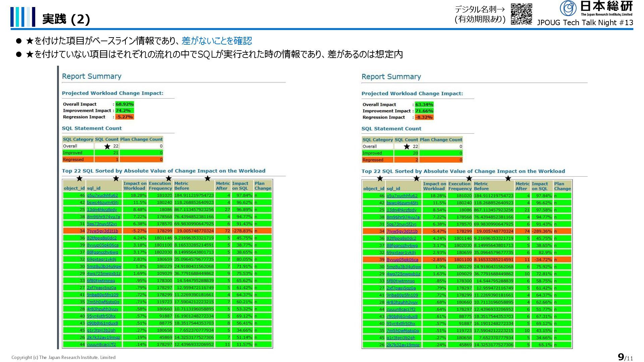Click the page number 9/11 indicator
The image size is (644, 362).
[x=625, y=357]
